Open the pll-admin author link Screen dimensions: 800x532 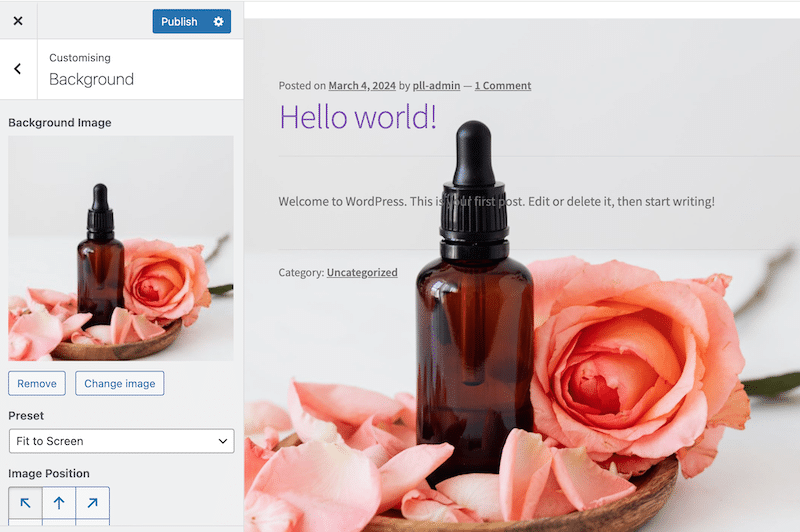tap(436, 86)
